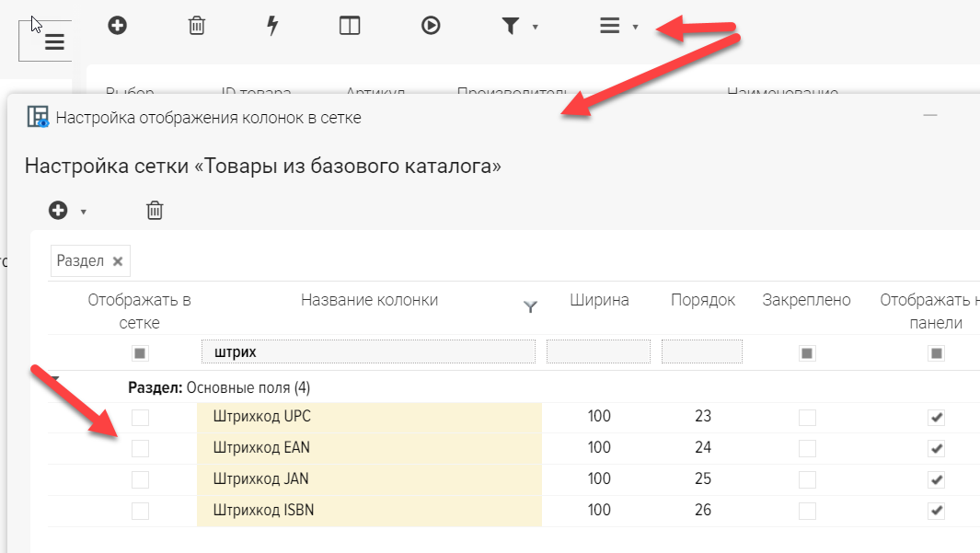Screen dimensions: 980x553
Task: Toggle pinned checkbox for Штрихкод EAN
Action: 807,449
